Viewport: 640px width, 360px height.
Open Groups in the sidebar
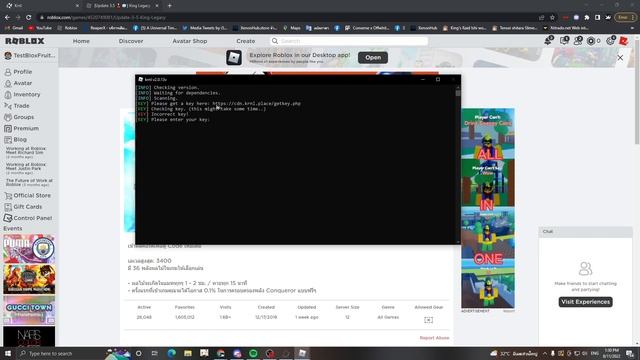[19, 117]
